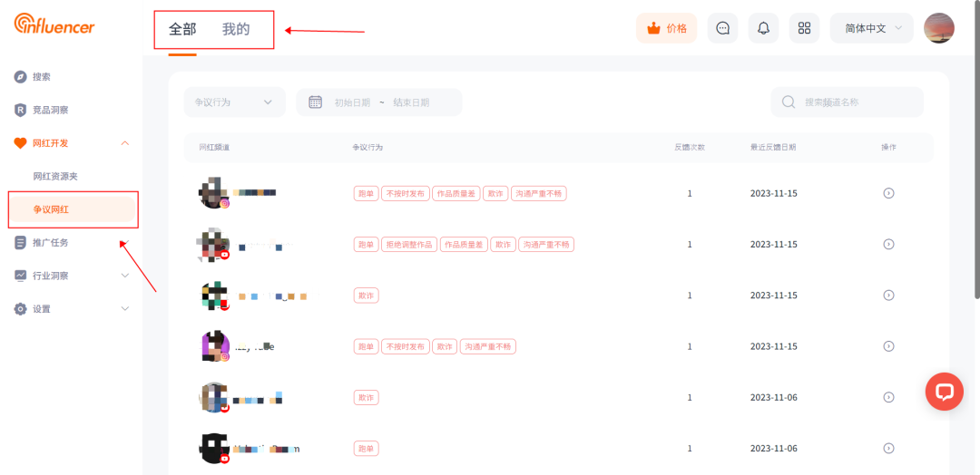This screenshot has width=980, height=475.
Task: Click the 网红开发 heart icon
Action: [21, 143]
